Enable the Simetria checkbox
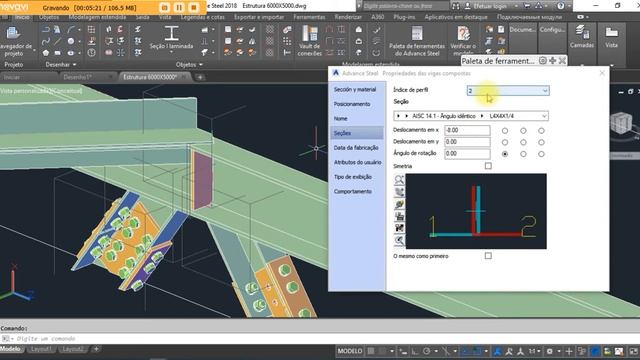640x360 pixels. (x=488, y=166)
